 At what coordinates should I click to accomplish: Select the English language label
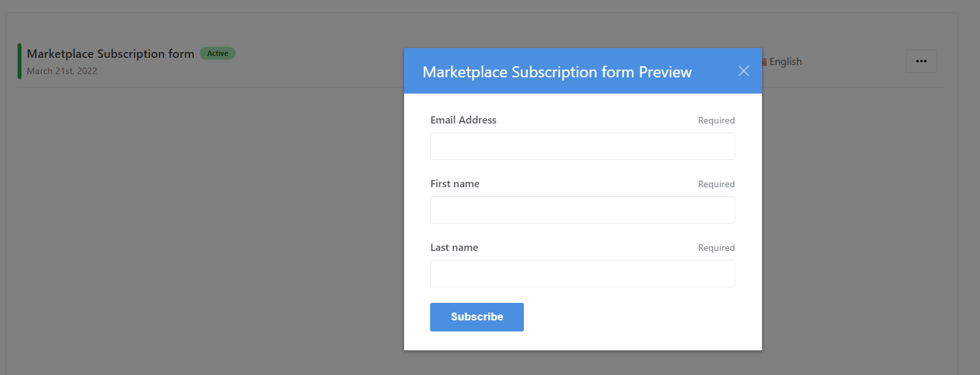pyautogui.click(x=785, y=62)
